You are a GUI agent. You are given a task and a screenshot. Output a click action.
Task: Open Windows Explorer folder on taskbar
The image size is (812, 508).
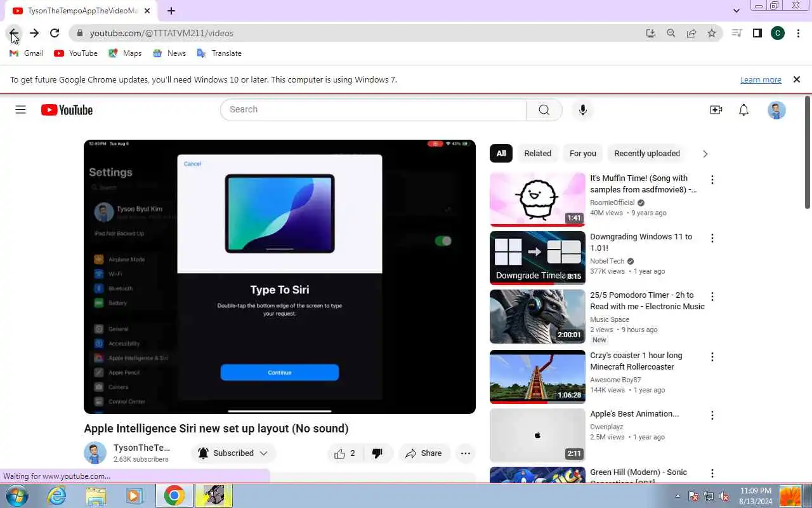click(96, 496)
